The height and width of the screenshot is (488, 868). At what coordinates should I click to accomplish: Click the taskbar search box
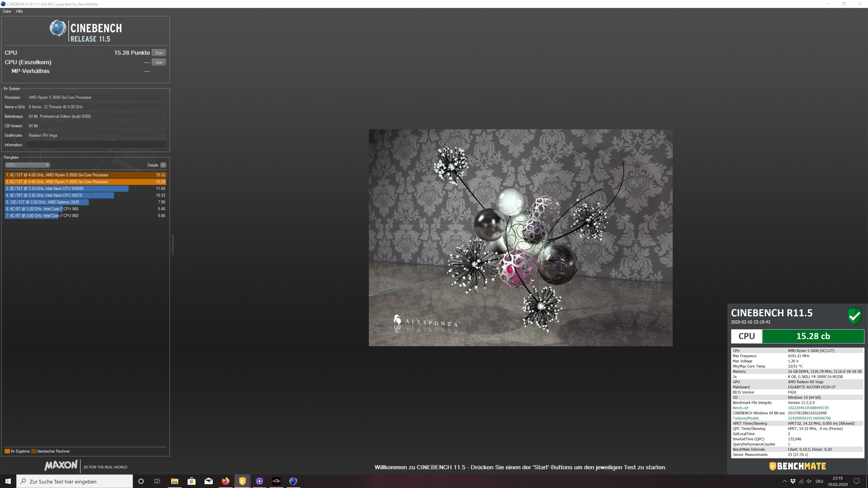click(x=74, y=481)
